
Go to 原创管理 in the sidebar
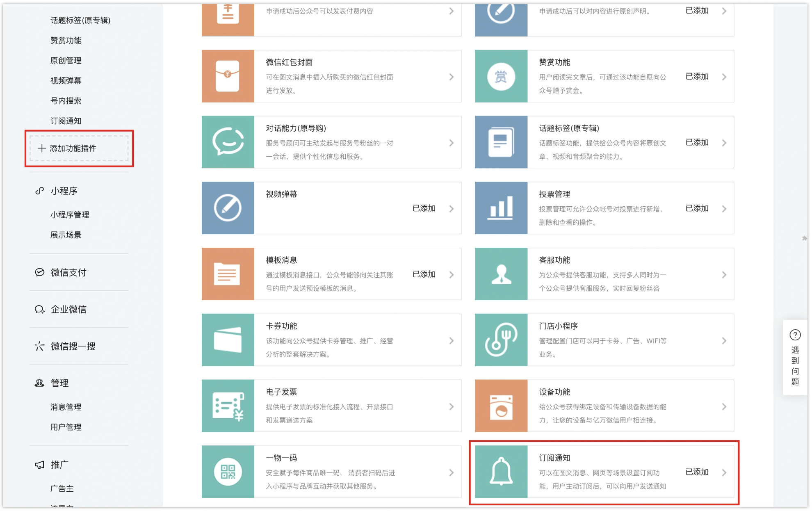[x=66, y=60]
